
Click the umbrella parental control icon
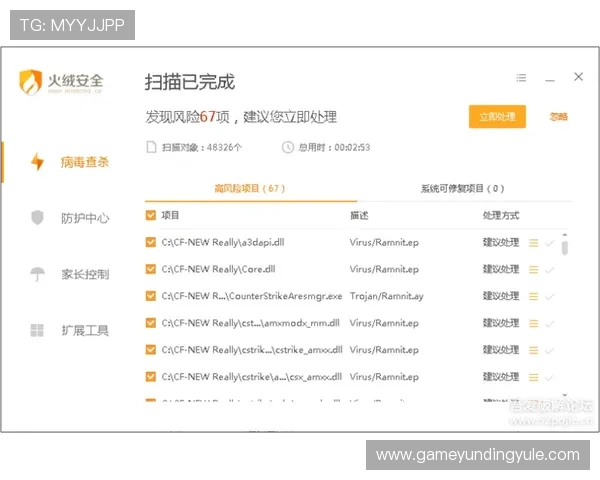37,274
